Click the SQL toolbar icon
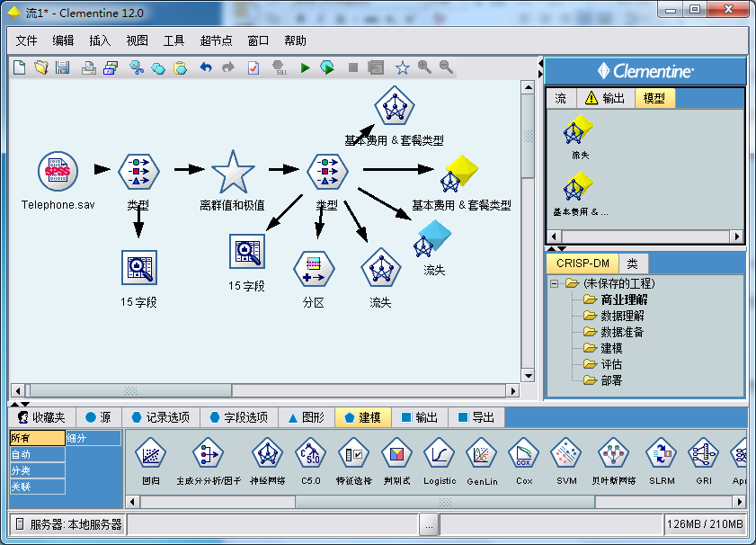The width and height of the screenshot is (756, 545). pyautogui.click(x=280, y=67)
